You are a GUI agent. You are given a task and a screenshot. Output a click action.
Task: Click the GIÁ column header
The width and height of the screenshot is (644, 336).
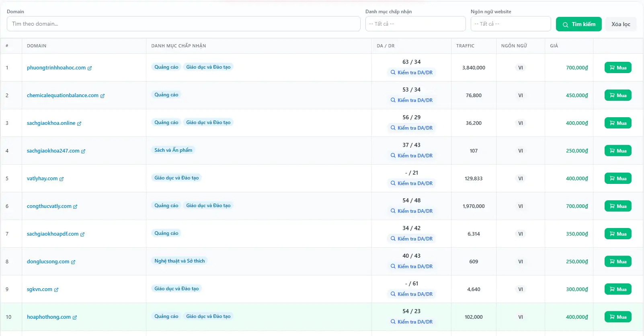click(554, 46)
